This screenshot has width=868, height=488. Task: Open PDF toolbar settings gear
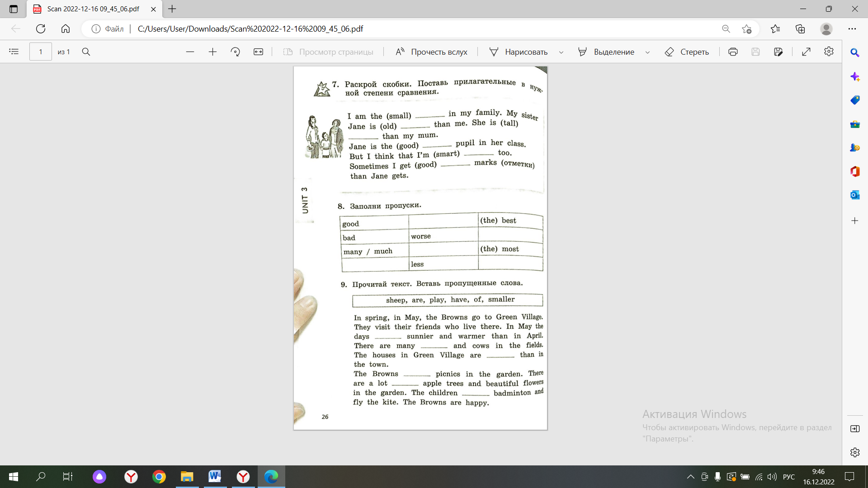tap(829, 52)
